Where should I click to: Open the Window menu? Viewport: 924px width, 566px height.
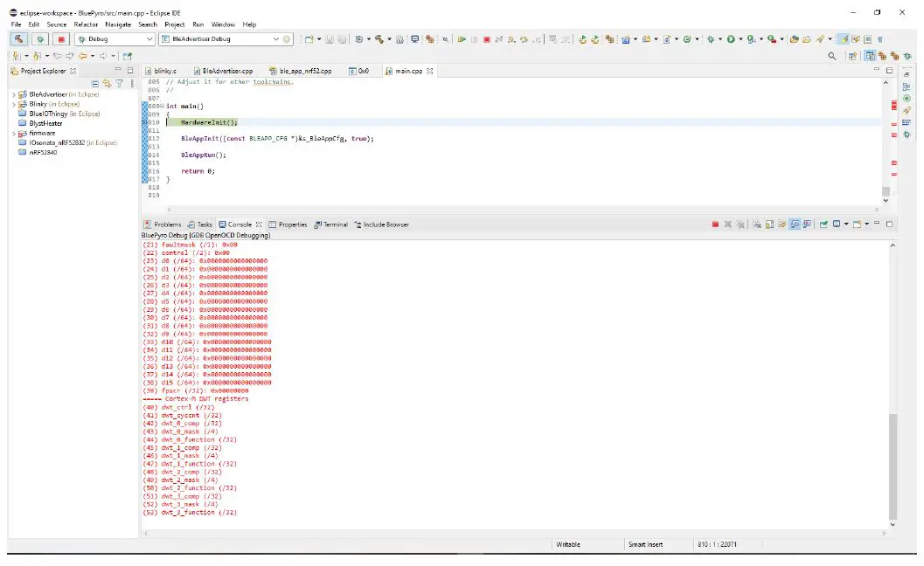[x=223, y=24]
